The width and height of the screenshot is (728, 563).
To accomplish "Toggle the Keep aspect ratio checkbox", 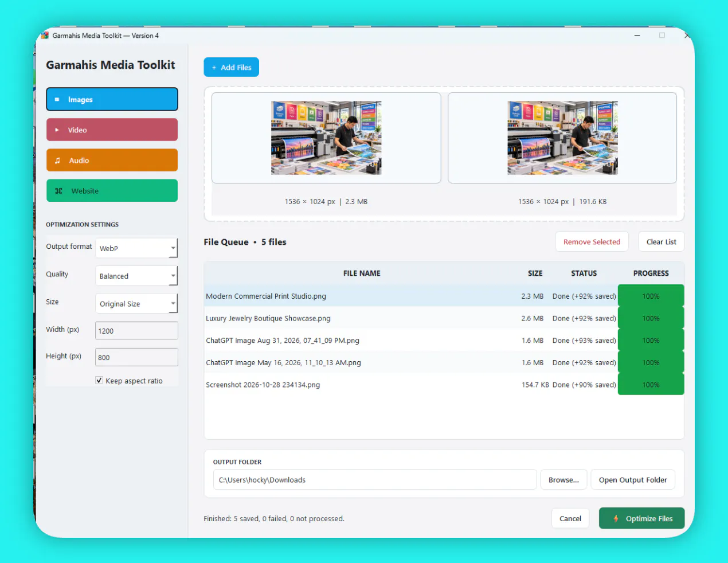I will click(99, 380).
